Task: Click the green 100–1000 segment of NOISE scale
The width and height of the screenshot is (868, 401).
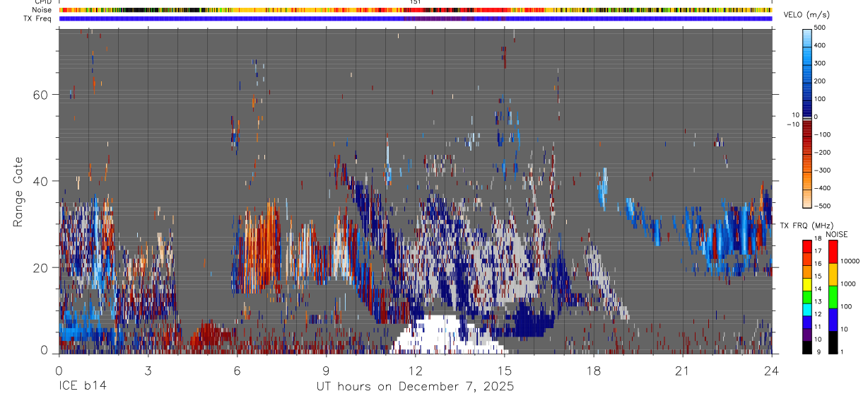Action: pos(833,296)
